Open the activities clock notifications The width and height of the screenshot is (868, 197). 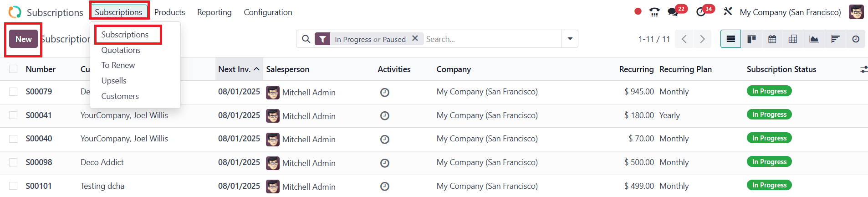(x=701, y=12)
